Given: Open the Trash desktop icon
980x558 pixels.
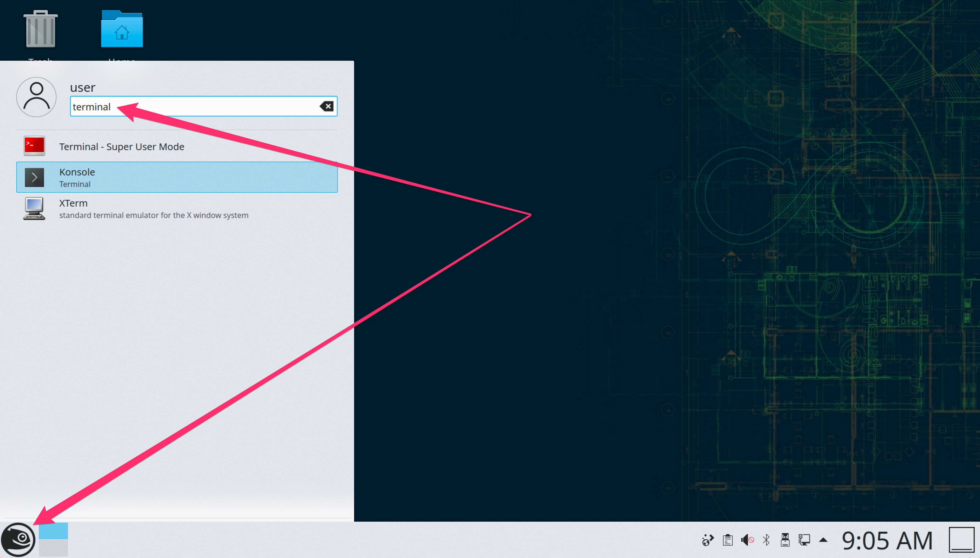Looking at the screenshot, I should point(40,29).
